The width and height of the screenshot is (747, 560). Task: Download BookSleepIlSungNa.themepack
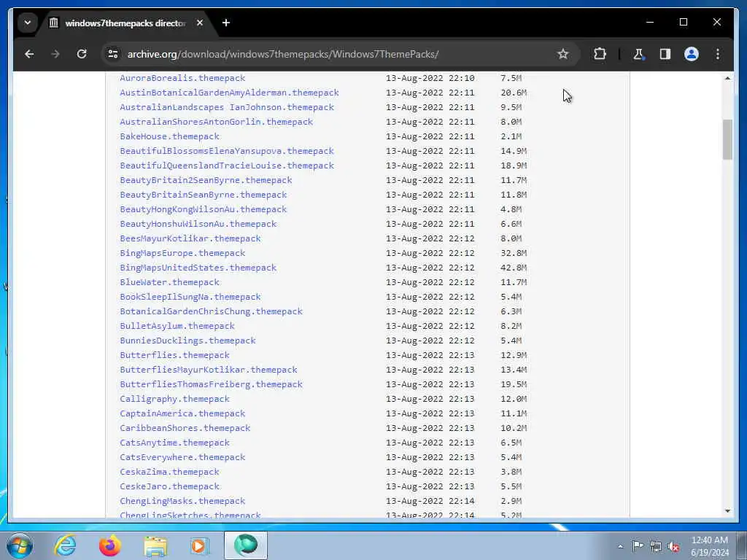tap(190, 297)
